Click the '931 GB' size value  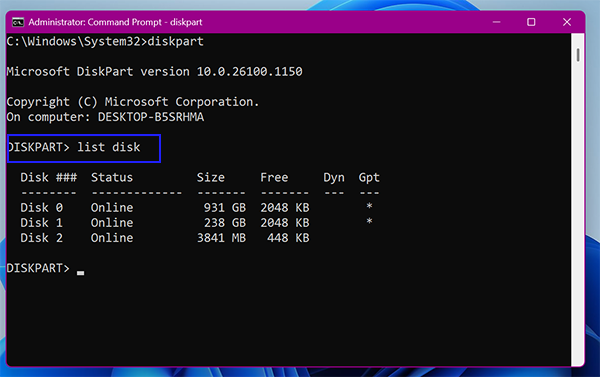click(x=225, y=207)
